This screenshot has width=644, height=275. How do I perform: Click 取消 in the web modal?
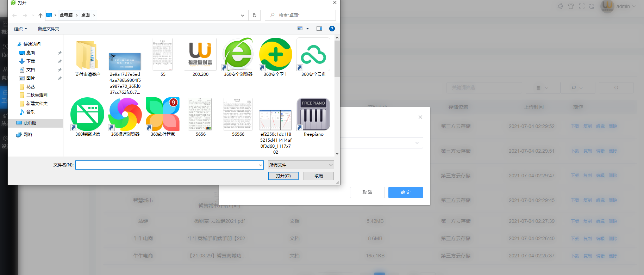click(x=367, y=192)
